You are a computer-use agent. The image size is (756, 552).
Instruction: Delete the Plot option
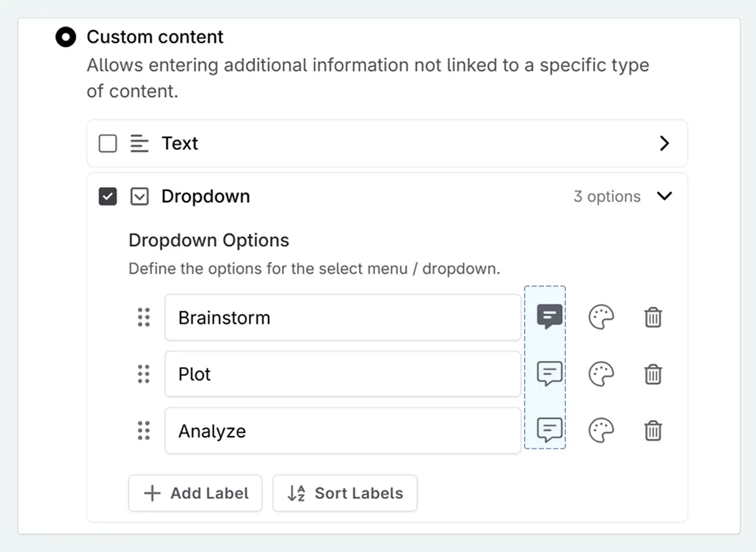coord(653,374)
